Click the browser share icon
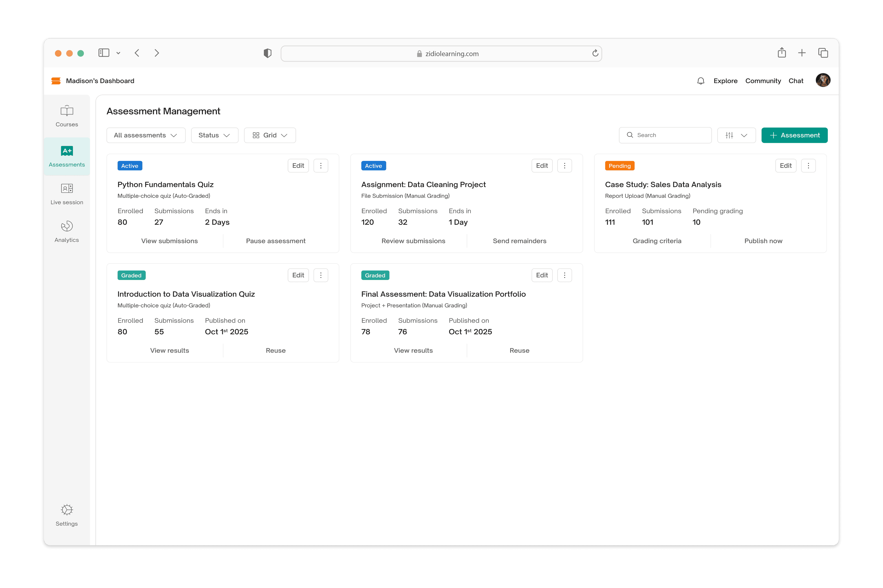The image size is (883, 588). pos(782,53)
